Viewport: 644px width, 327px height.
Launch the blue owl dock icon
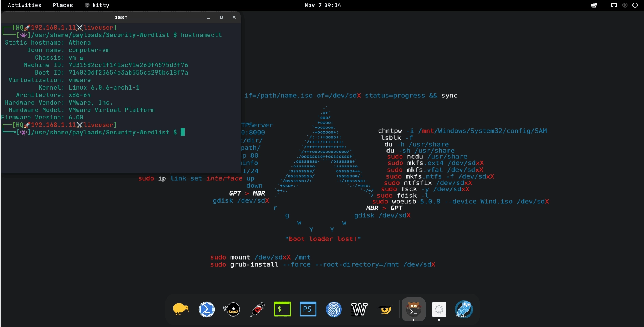(x=464, y=309)
